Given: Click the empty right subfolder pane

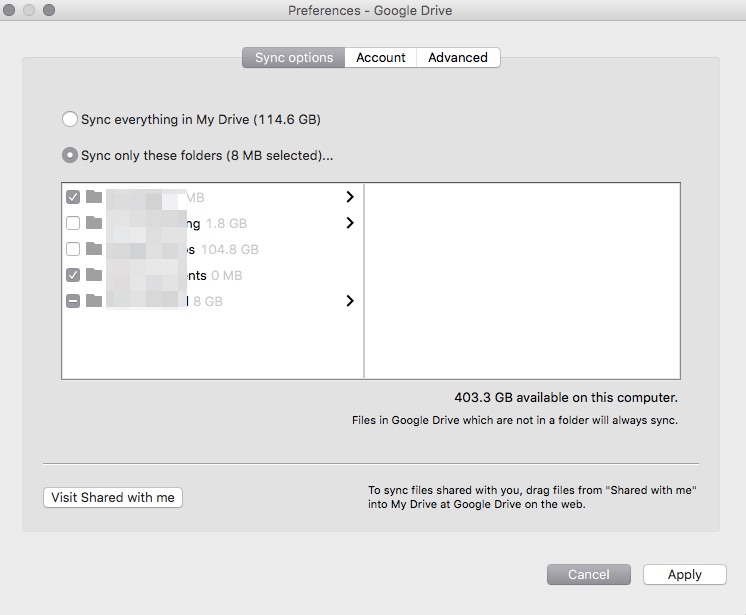Looking at the screenshot, I should [522, 281].
